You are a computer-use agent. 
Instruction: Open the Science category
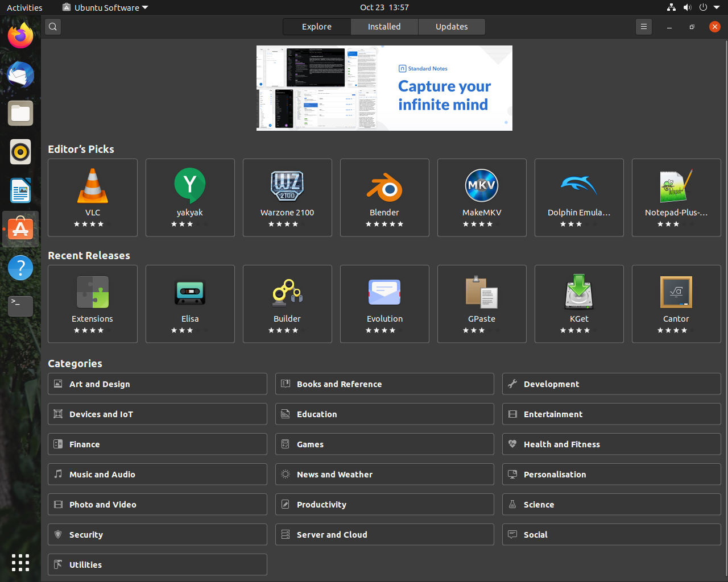[x=611, y=504]
